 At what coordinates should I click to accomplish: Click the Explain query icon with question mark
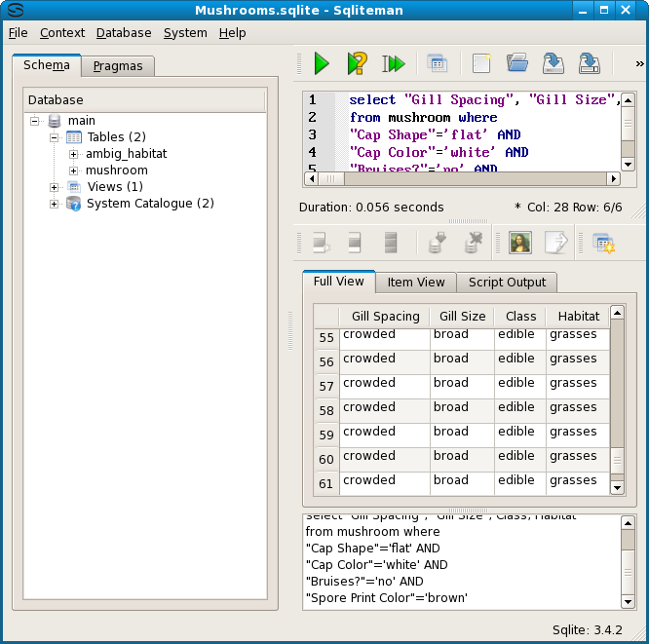357,63
